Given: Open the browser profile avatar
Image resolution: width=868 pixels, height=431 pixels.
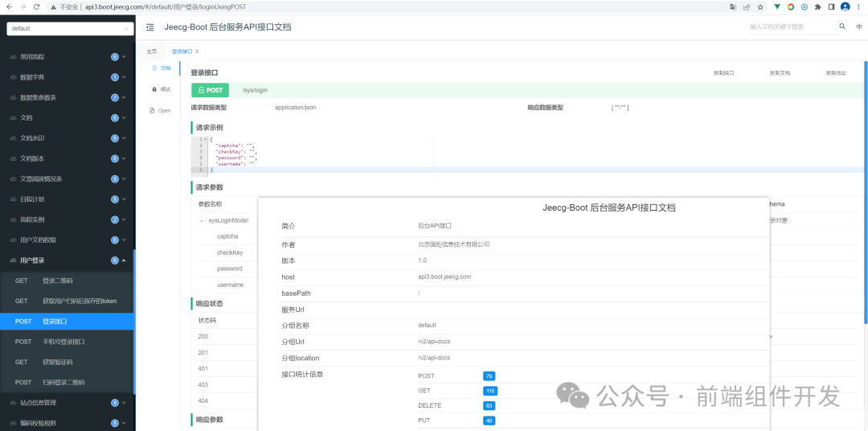Looking at the screenshot, I should click(x=845, y=6).
